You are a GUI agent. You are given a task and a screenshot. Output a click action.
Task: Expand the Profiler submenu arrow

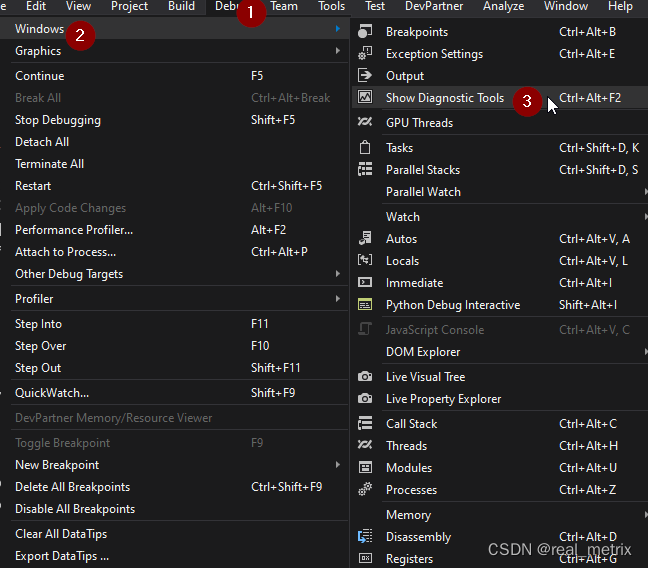click(338, 298)
